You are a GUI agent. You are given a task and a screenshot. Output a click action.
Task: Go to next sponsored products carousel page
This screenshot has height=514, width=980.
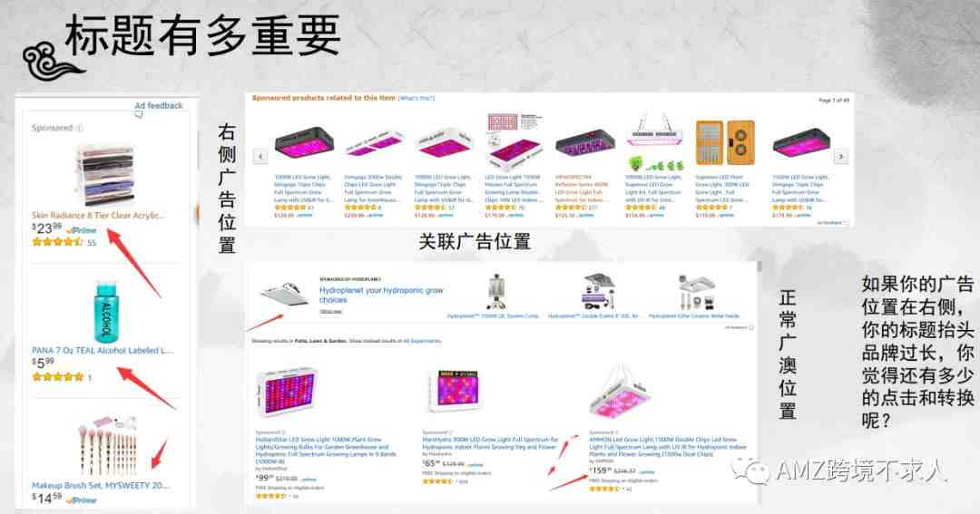click(841, 157)
